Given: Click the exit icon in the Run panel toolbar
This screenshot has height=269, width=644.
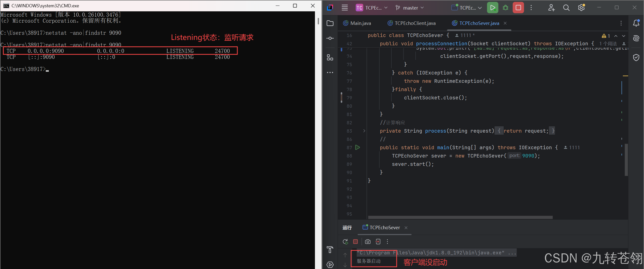Looking at the screenshot, I should pyautogui.click(x=378, y=242).
